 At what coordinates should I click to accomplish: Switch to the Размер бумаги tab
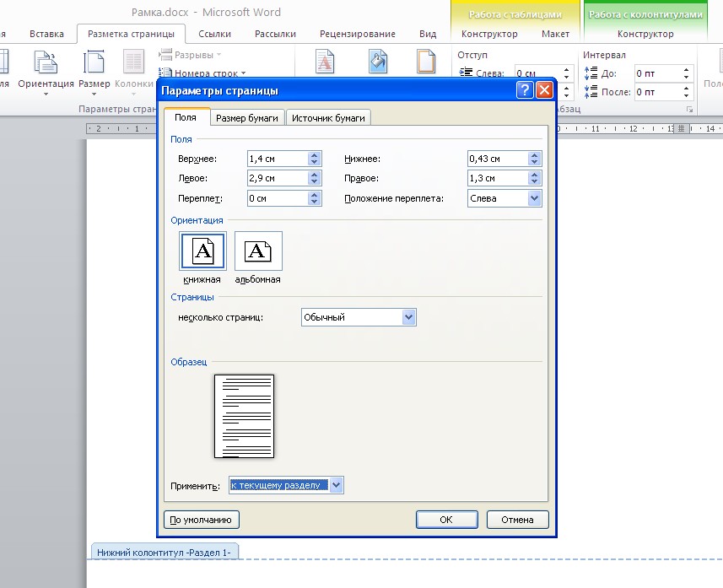pyautogui.click(x=247, y=118)
